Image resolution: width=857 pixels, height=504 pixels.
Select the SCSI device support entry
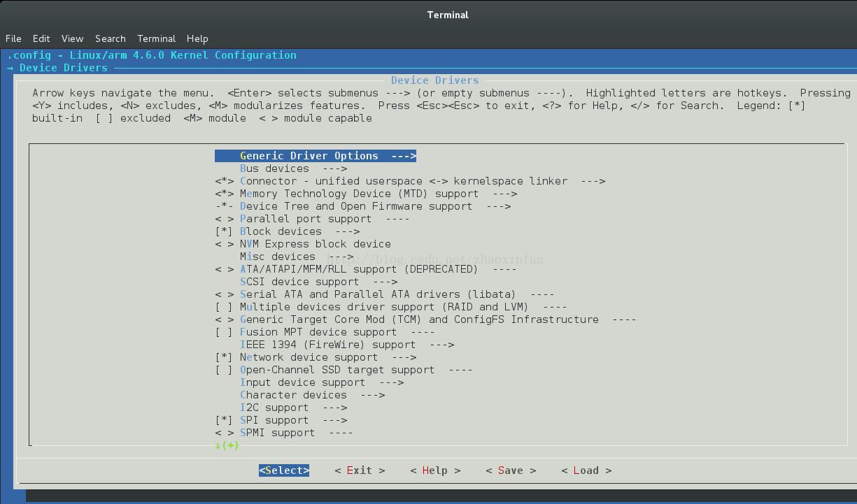pyautogui.click(x=319, y=282)
